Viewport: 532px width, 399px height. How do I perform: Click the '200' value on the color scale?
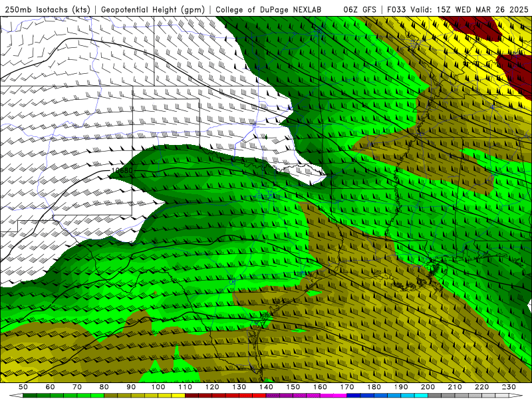point(428,387)
